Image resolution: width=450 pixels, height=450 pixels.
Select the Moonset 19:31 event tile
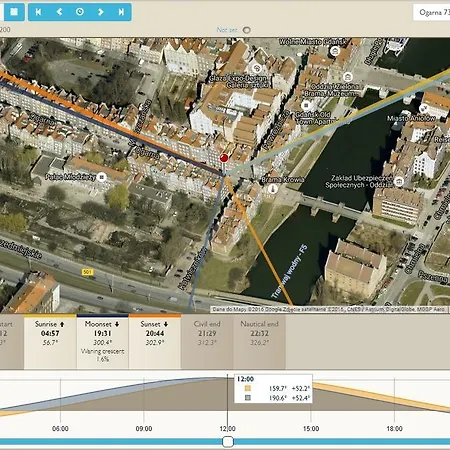tap(103, 341)
